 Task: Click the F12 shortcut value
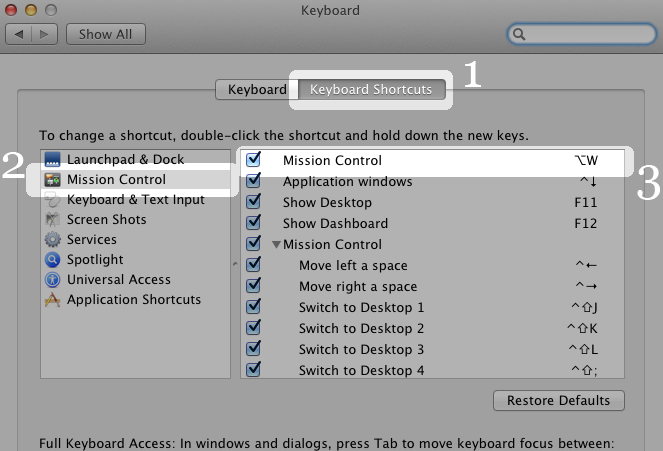pyautogui.click(x=586, y=223)
